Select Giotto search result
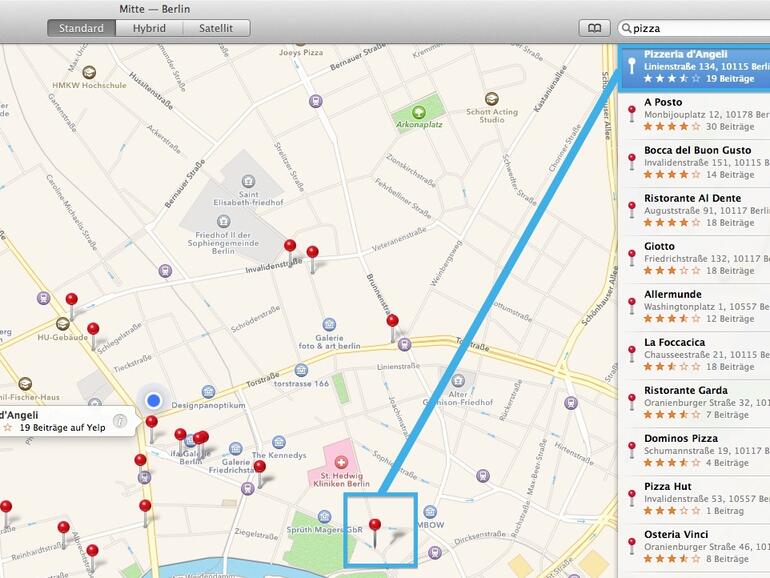This screenshot has height=578, width=770. coord(694,259)
